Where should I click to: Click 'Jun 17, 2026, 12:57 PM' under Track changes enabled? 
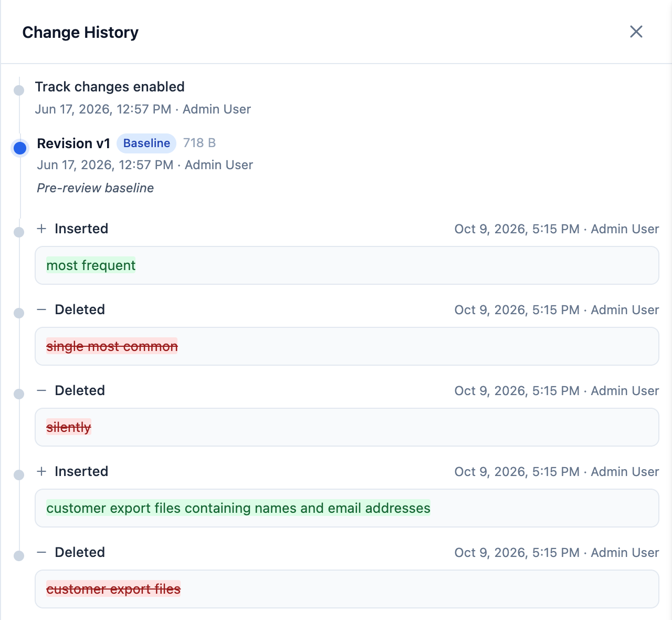pos(103,109)
